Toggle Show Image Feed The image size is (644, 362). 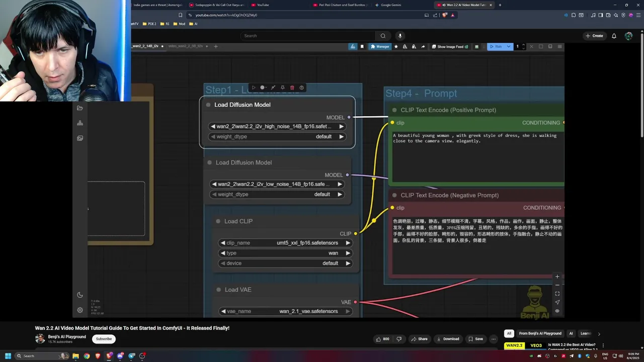point(450,46)
